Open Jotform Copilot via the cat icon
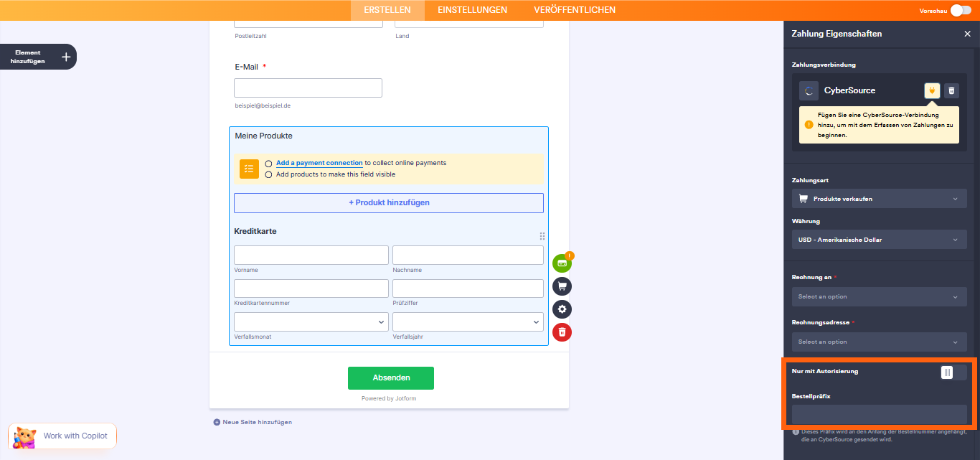 (24, 436)
